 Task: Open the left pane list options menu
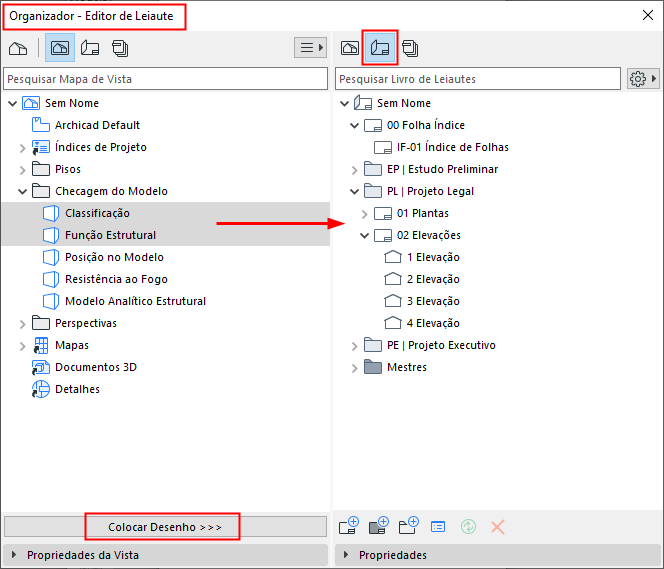click(x=311, y=47)
